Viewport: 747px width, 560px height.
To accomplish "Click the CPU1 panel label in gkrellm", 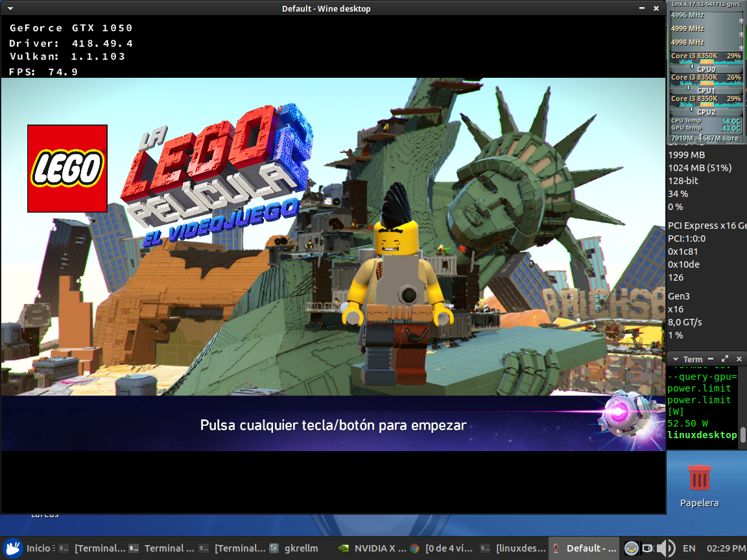I will [706, 91].
